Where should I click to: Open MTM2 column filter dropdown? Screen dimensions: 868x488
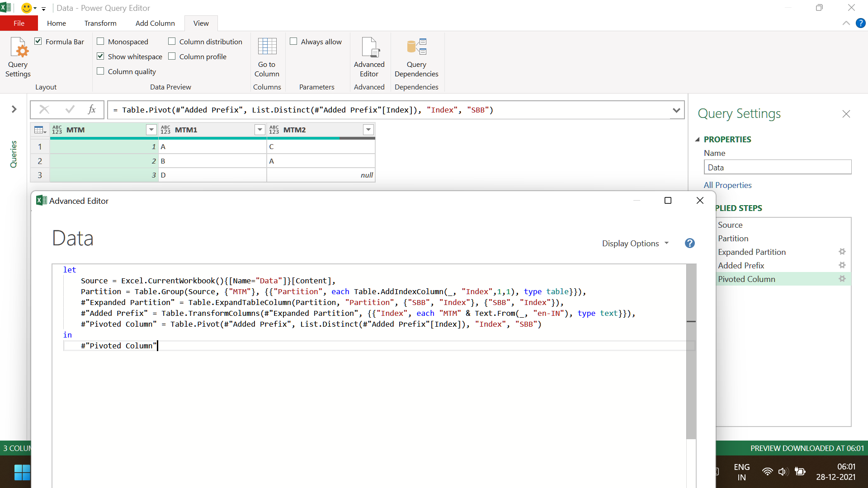click(x=368, y=130)
